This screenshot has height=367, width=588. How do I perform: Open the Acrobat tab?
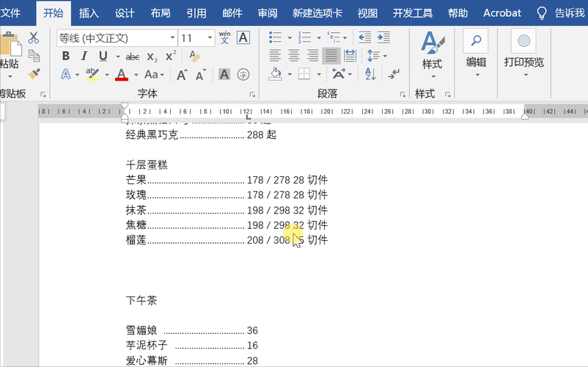pyautogui.click(x=502, y=13)
